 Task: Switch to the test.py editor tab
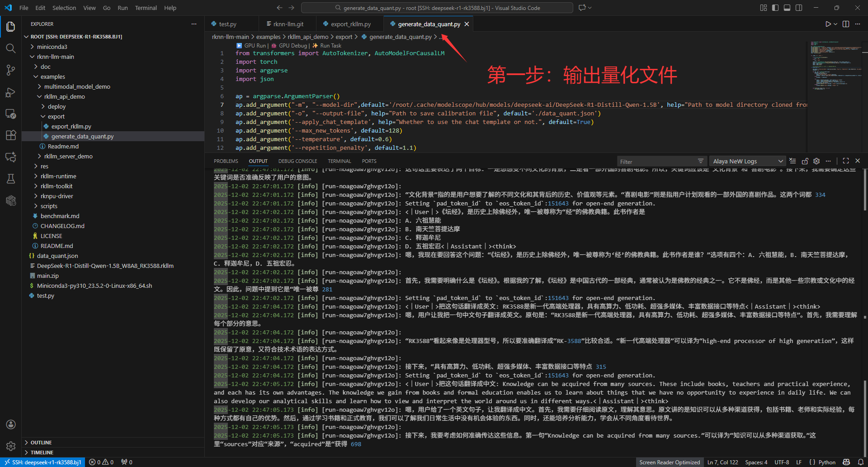(x=227, y=24)
